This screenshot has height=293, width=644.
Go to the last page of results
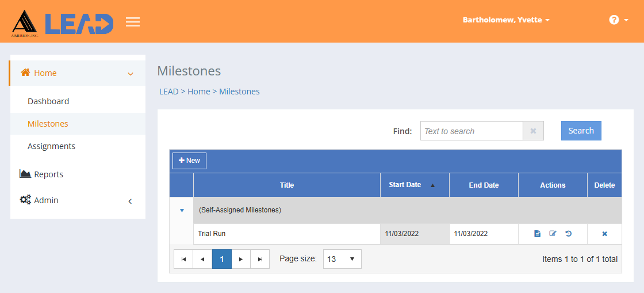[x=260, y=259]
